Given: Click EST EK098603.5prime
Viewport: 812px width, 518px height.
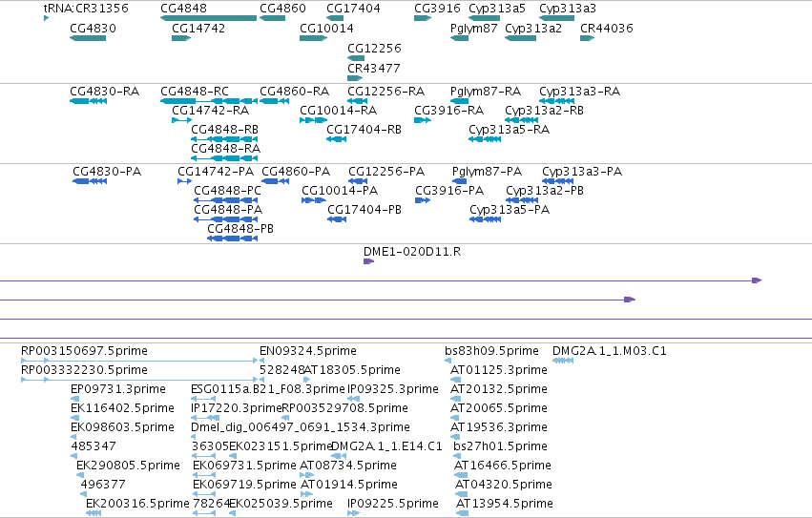Looking at the screenshot, I should coord(122,428).
